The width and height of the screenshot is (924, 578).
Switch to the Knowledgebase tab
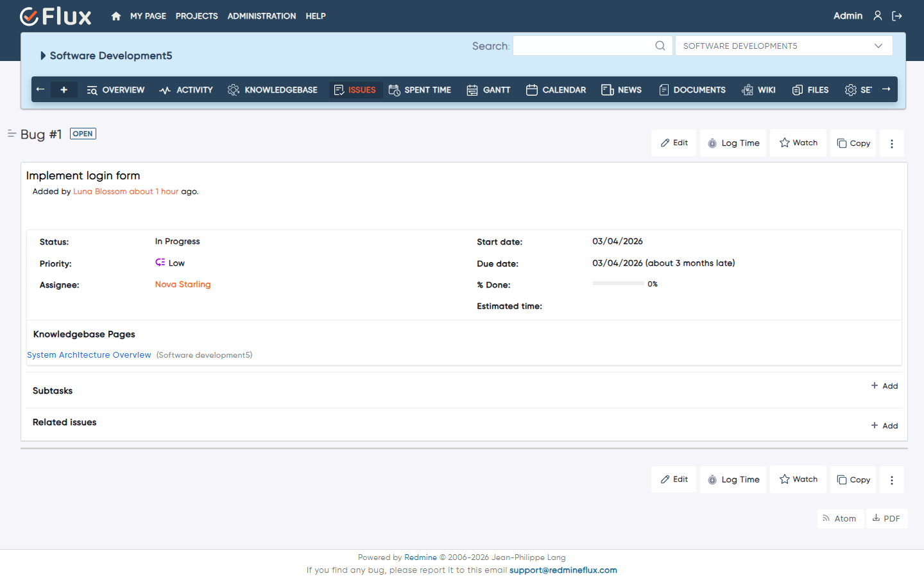273,90
